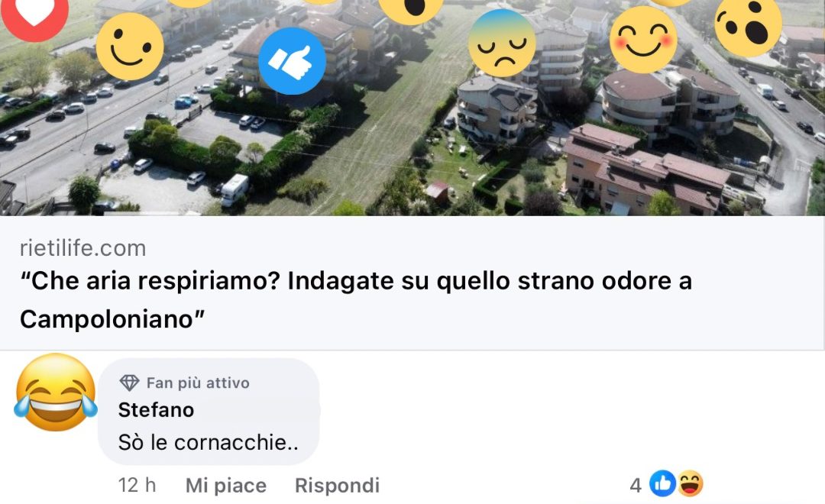
Task: Click the blue thumbs-up sticker on the photo
Action: (292, 61)
